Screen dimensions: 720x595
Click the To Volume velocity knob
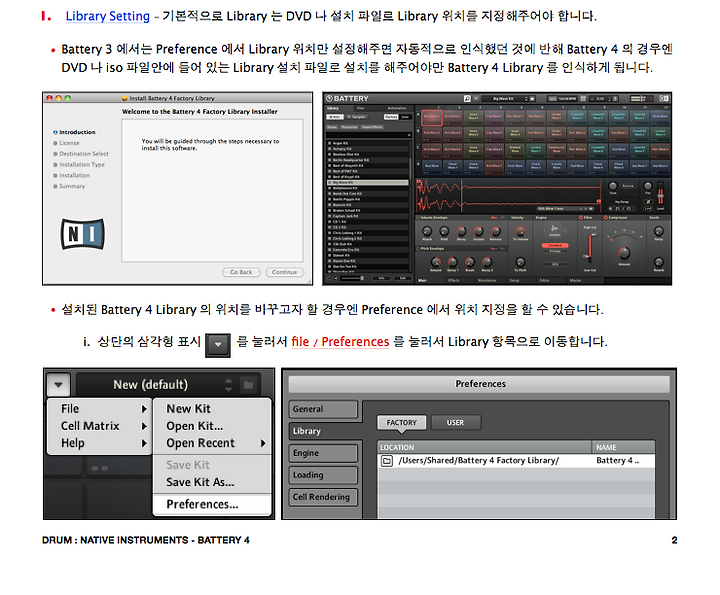coord(520,231)
